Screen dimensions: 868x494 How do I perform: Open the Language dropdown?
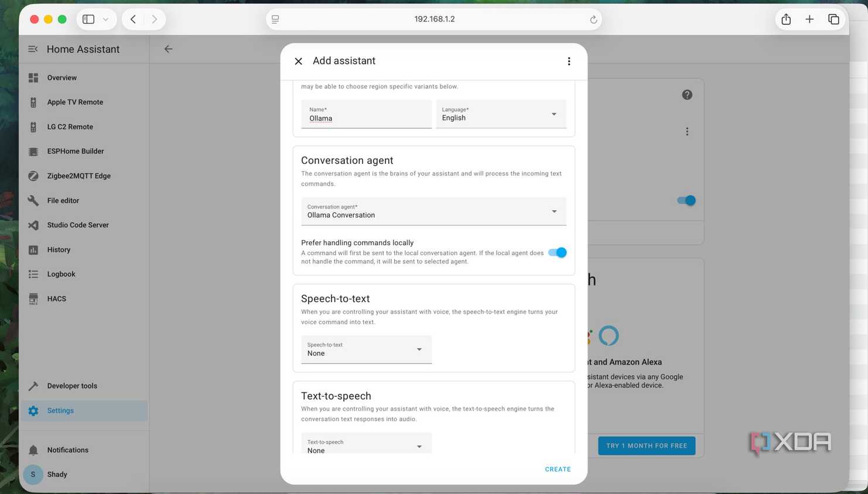click(x=501, y=114)
